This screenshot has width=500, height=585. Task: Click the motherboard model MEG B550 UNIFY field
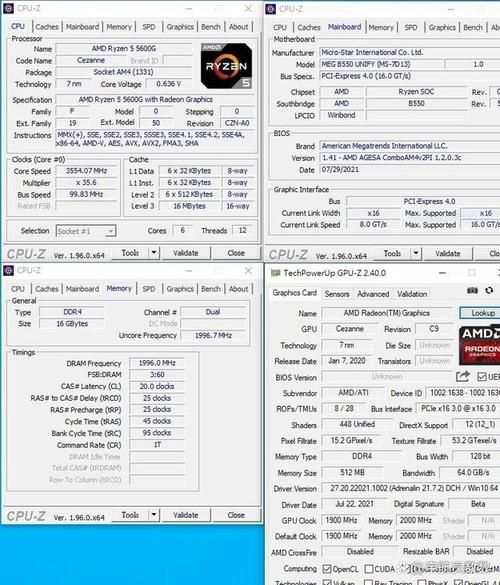381,64
